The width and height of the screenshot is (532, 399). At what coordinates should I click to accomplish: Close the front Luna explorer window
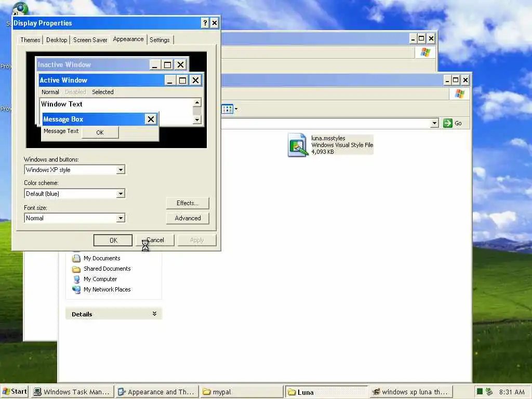click(465, 81)
